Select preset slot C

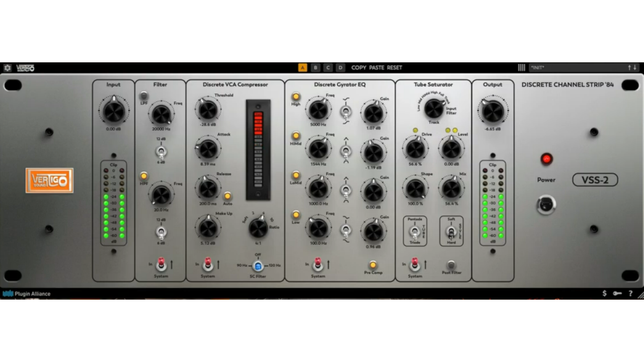[x=328, y=67]
